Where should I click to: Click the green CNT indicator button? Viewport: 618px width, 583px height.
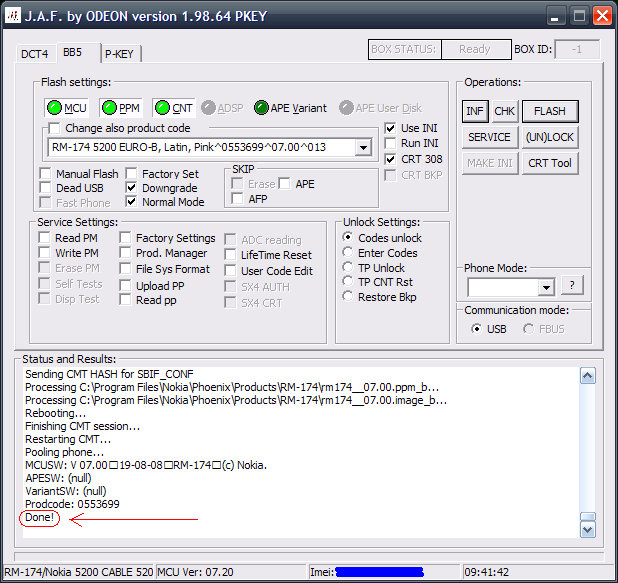[174, 108]
